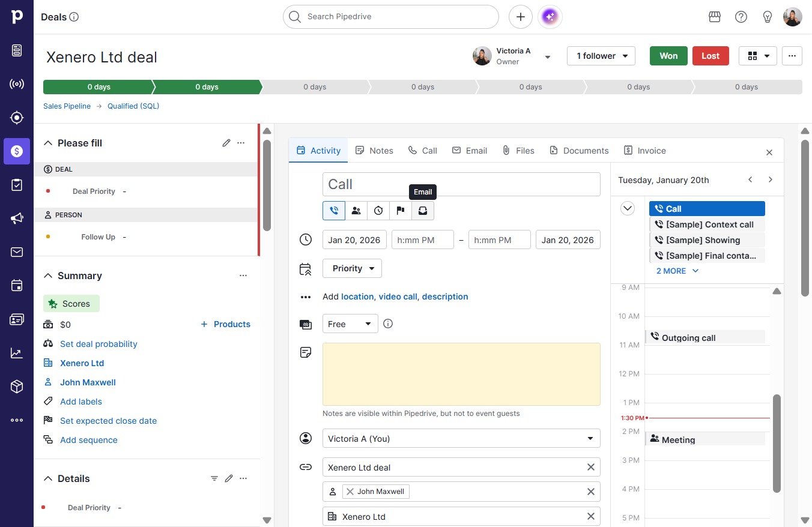This screenshot has width=812, height=527.
Task: Open the John Maxwell person link
Action: tap(88, 382)
